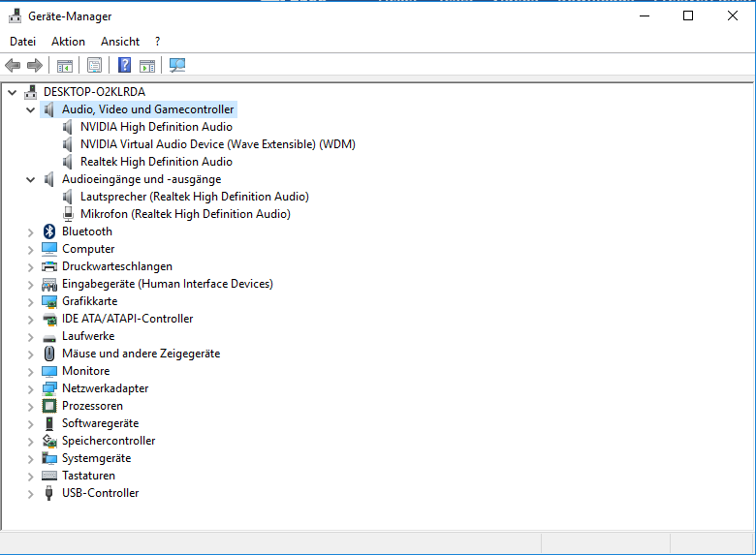This screenshot has height=555, width=756.
Task: Select the Audio, Video und Gamecontroller label
Action: pyautogui.click(x=147, y=109)
